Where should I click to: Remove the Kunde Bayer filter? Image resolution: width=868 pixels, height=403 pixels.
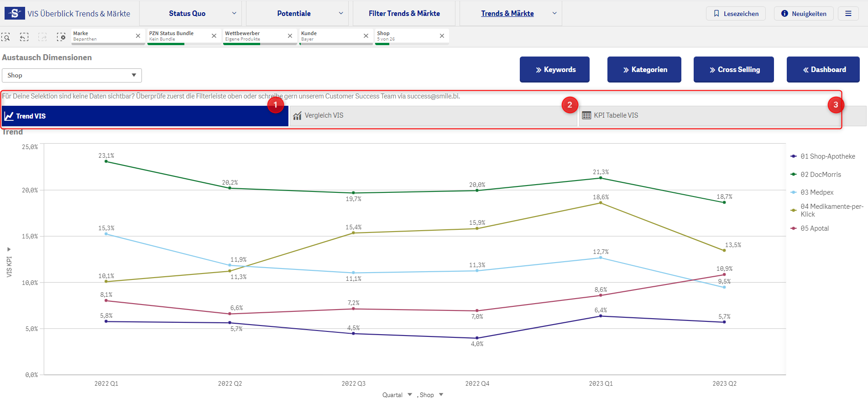coord(366,36)
